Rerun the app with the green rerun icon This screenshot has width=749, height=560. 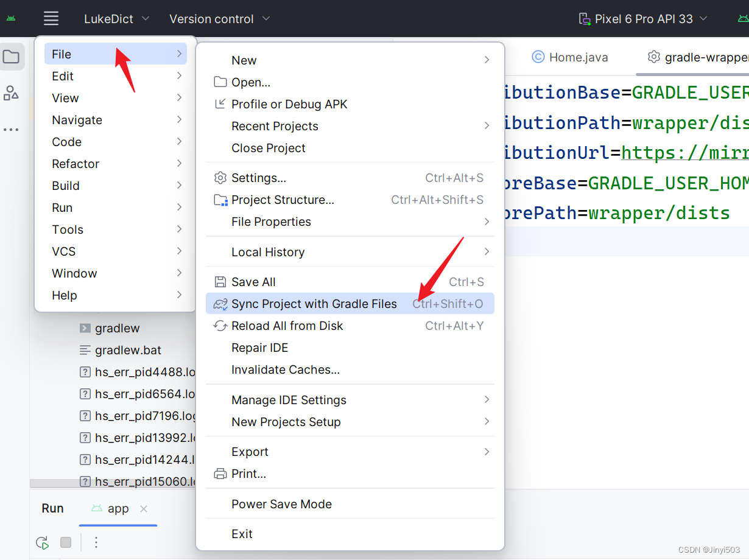[41, 542]
